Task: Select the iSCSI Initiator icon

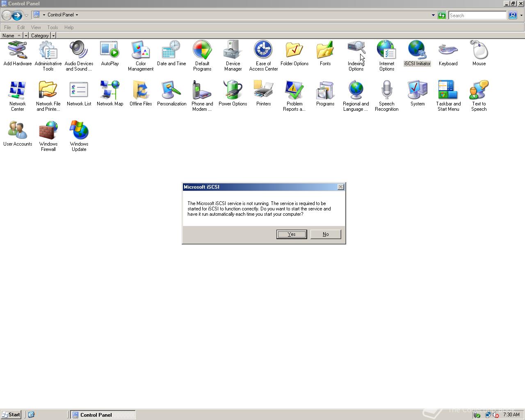Action: pos(418,53)
